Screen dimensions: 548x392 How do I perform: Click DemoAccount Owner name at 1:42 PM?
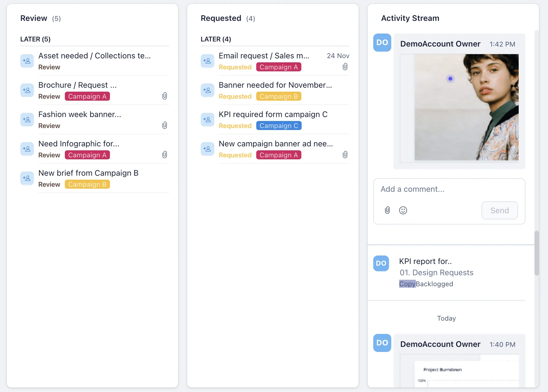[x=440, y=44]
